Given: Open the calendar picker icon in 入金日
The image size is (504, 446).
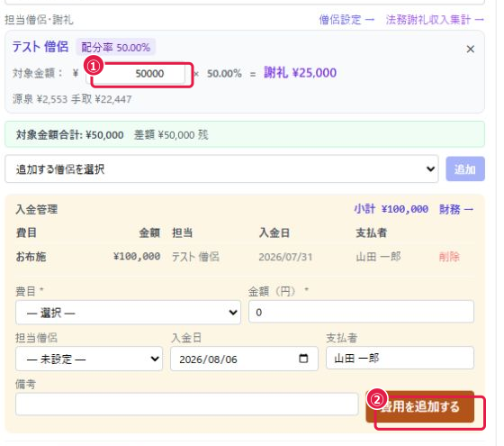Looking at the screenshot, I should pos(303,359).
